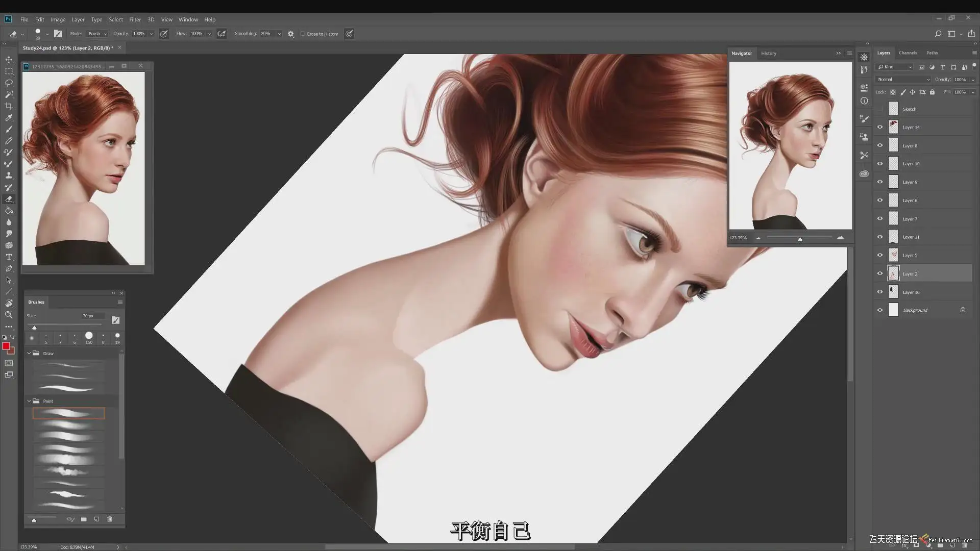Select the Eyedropper tool

tap(9, 118)
